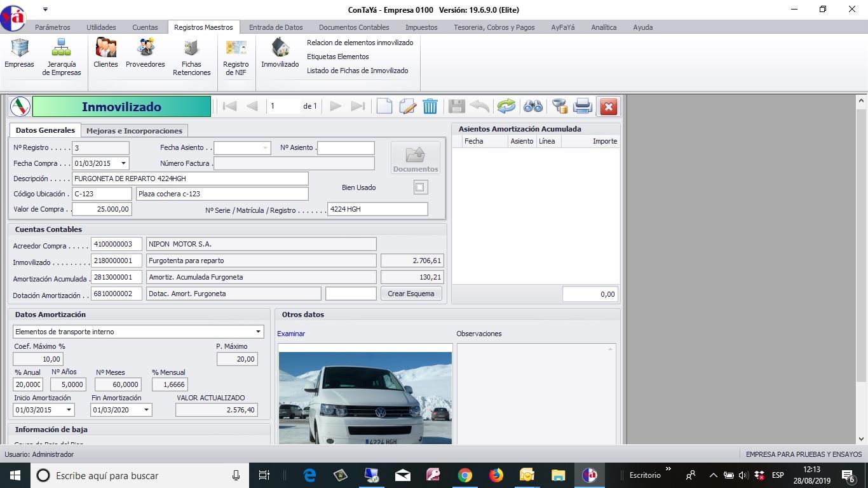Select the Datos Generales tab

click(45, 130)
